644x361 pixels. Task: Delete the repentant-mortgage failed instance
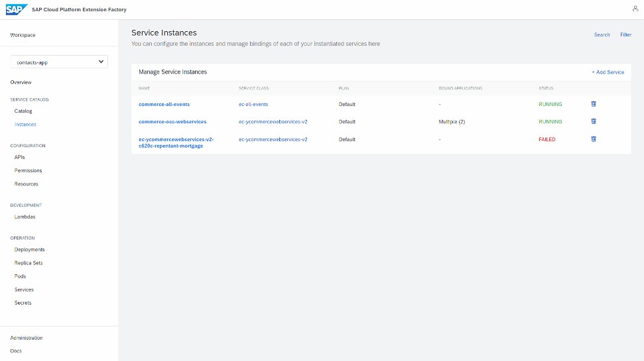pyautogui.click(x=594, y=139)
